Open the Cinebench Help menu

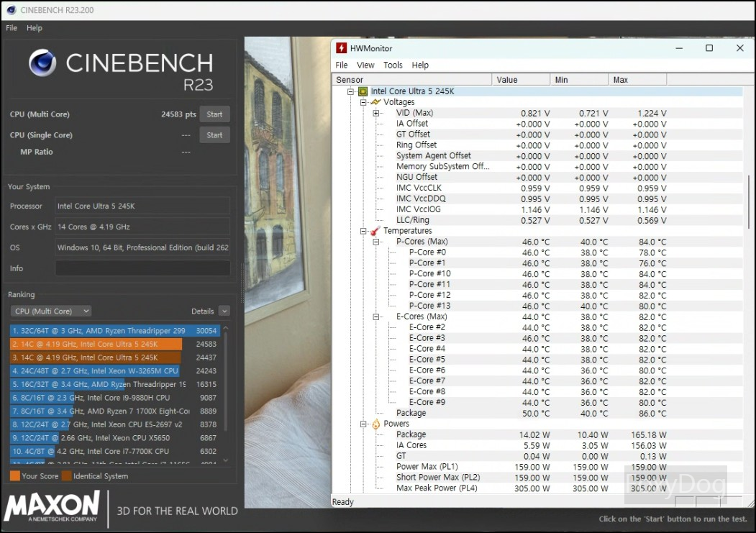(35, 28)
